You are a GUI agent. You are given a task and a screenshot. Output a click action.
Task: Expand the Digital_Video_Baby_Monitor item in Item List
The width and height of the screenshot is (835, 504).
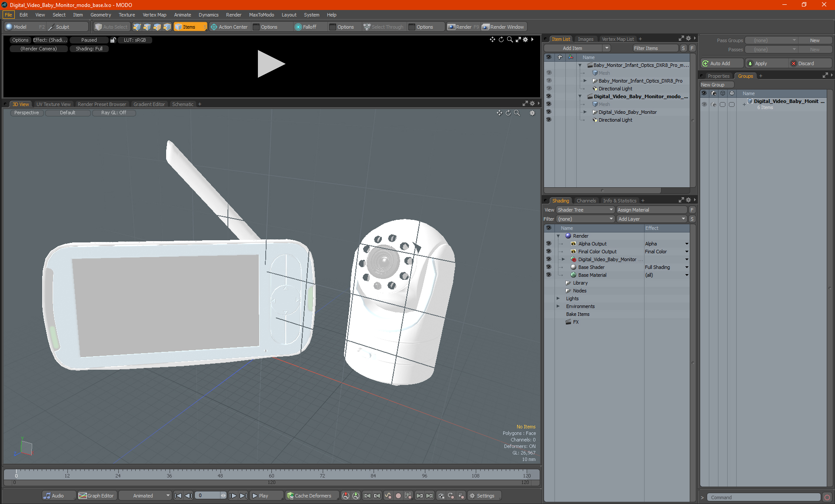585,112
